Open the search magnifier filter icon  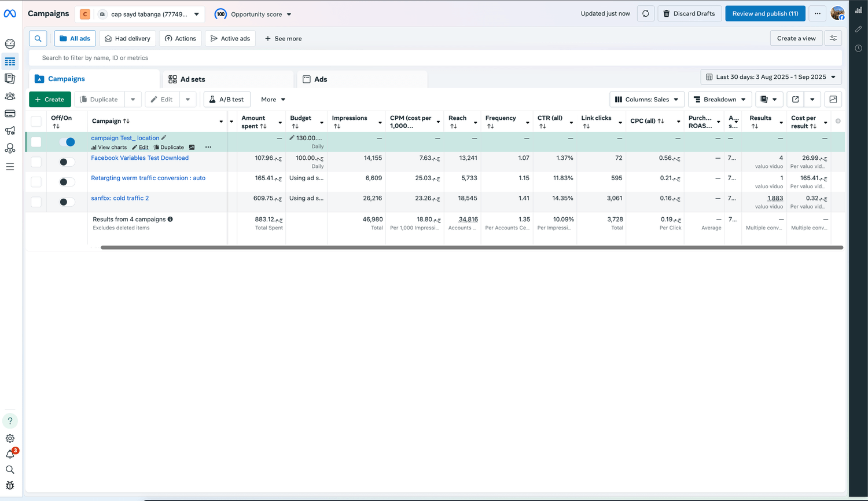[38, 39]
